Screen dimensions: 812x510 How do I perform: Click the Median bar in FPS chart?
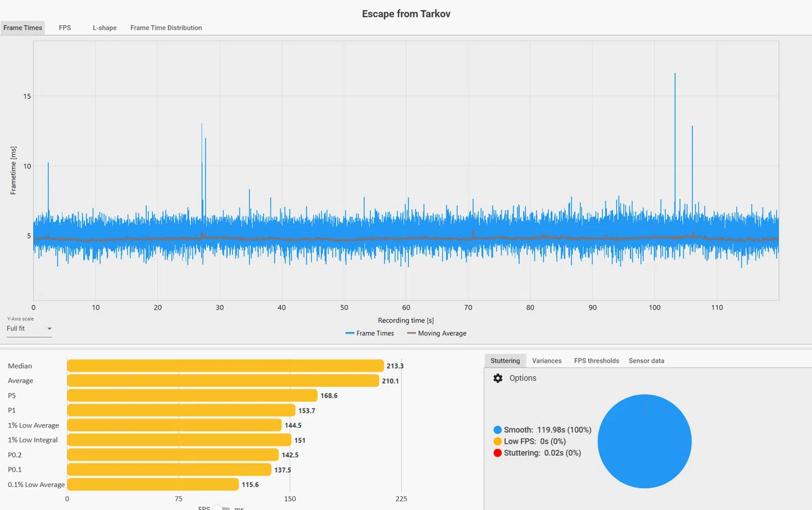pos(225,366)
